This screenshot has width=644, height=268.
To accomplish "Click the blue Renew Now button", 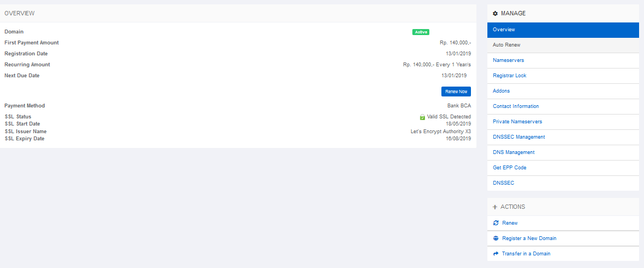I will 456,92.
